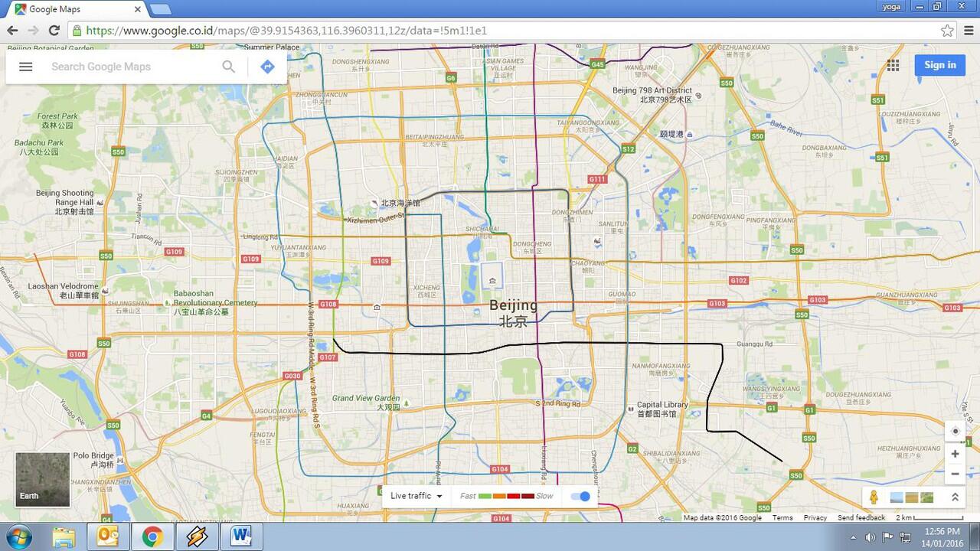Open Windows Explorer from taskbar
Screen dimensions: 980x551
pyautogui.click(x=64, y=537)
